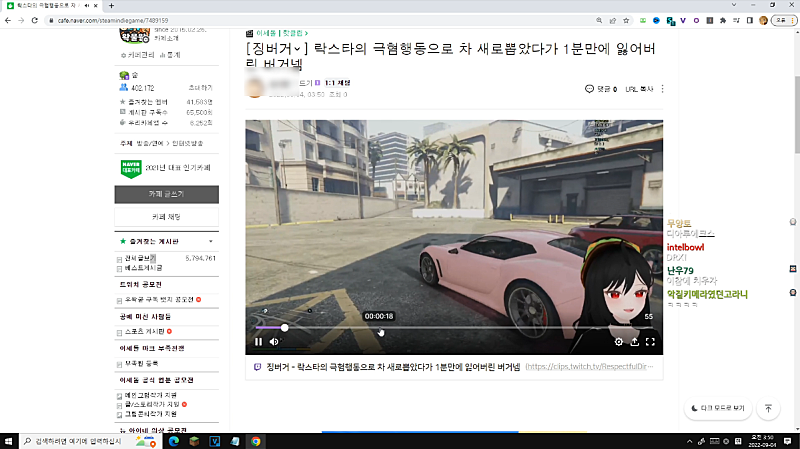Open the 카페 채팅 chat button
This screenshot has width=800, height=449.
click(166, 216)
